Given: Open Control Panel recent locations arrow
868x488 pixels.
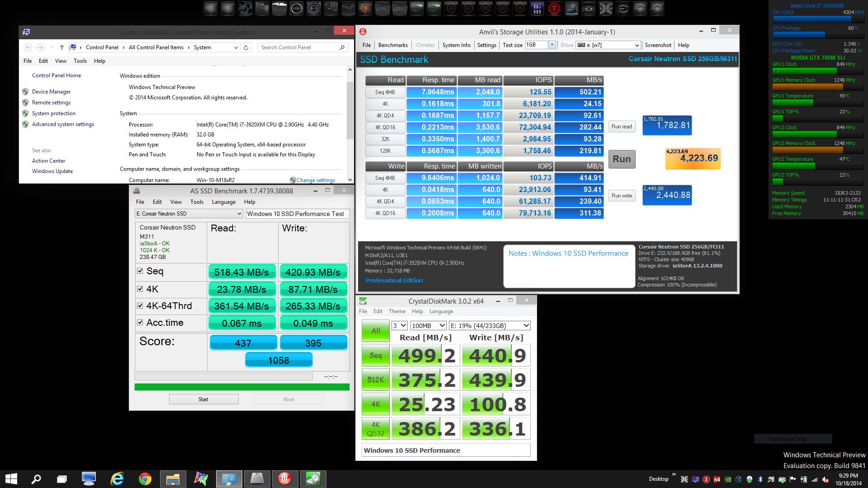Looking at the screenshot, I should coord(52,47).
